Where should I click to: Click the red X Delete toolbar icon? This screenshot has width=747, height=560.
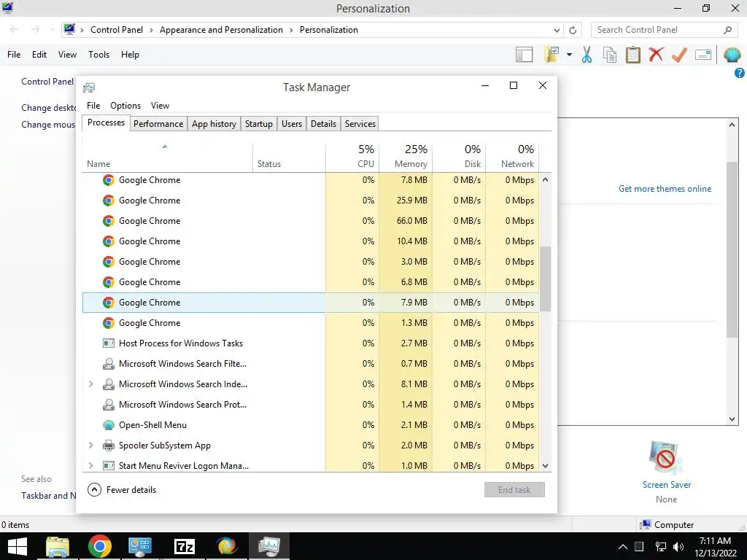click(x=656, y=55)
